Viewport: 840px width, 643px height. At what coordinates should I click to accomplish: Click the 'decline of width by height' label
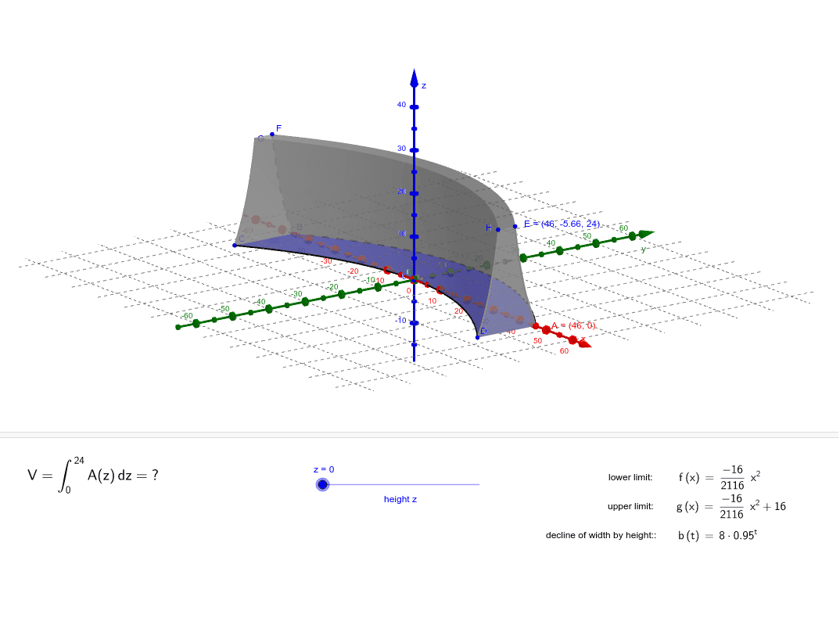pyautogui.click(x=601, y=535)
